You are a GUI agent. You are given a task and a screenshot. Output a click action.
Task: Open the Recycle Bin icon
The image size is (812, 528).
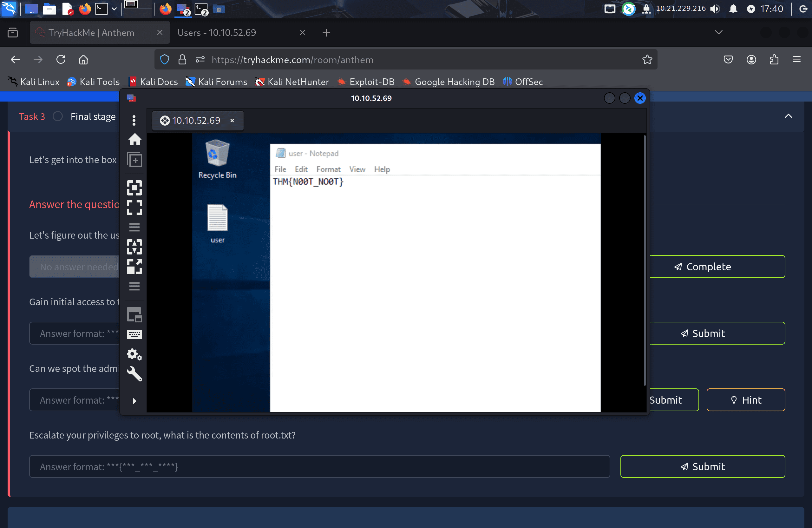point(217,159)
